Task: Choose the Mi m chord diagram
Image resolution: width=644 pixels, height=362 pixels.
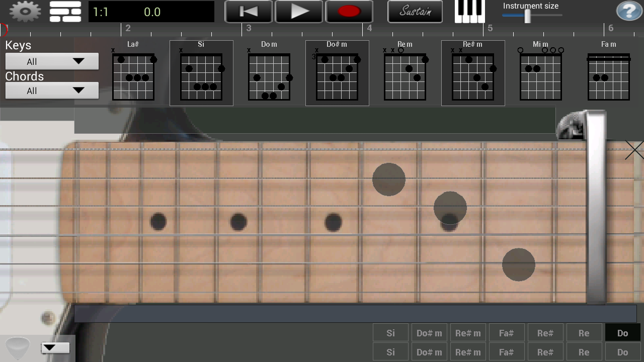Action: (540, 73)
